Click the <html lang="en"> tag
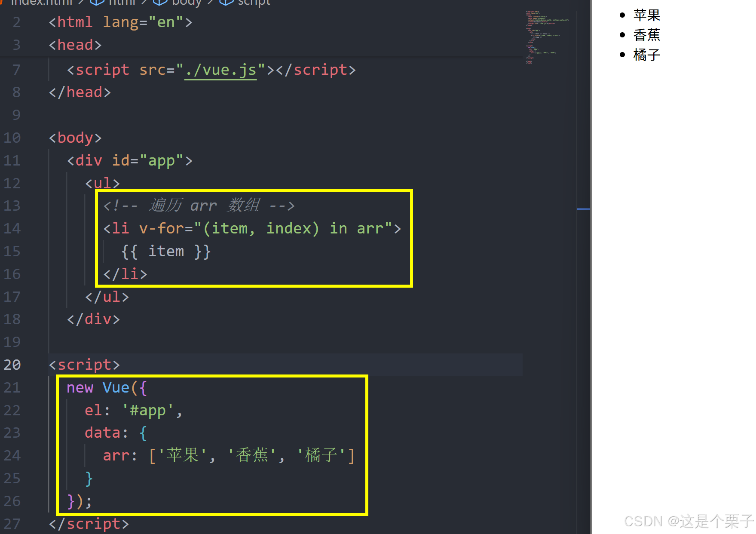This screenshot has width=756, height=534. tap(121, 22)
